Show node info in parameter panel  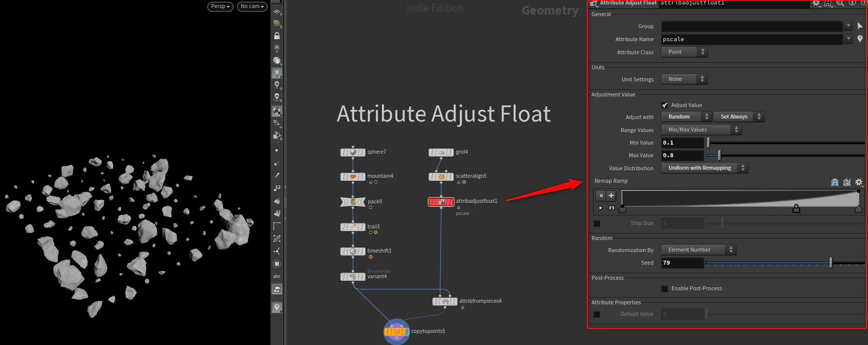852,3
